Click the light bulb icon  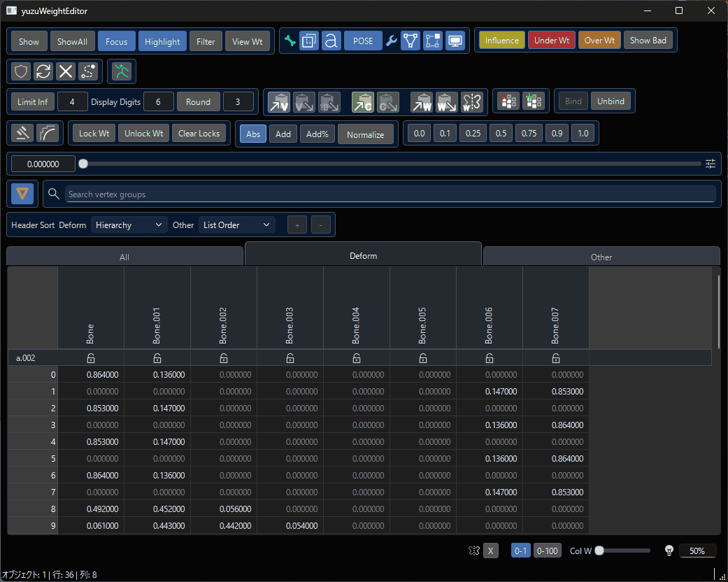coord(669,551)
